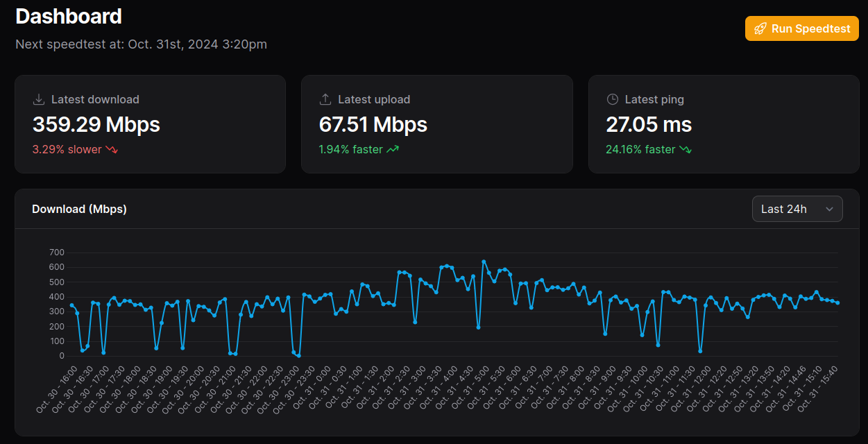Expand the chevron on the time range selector

pyautogui.click(x=829, y=209)
